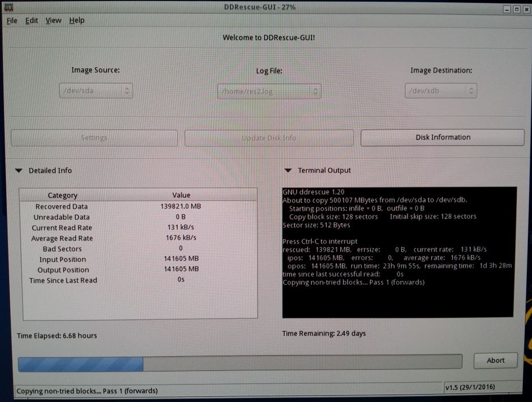Collapse the Terminal Output section
Image resolution: width=532 pixels, height=402 pixels.
tap(288, 171)
